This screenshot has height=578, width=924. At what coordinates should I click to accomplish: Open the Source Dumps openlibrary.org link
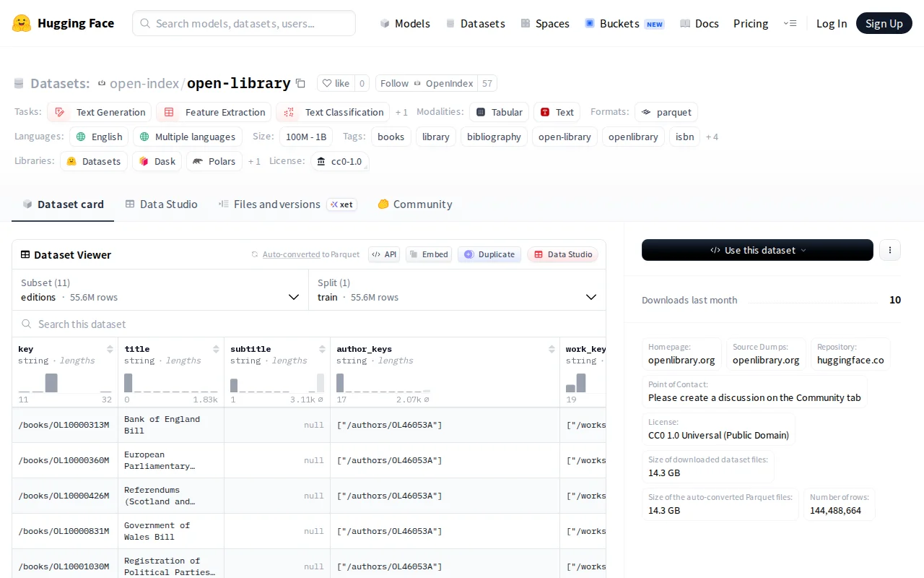coord(766,360)
